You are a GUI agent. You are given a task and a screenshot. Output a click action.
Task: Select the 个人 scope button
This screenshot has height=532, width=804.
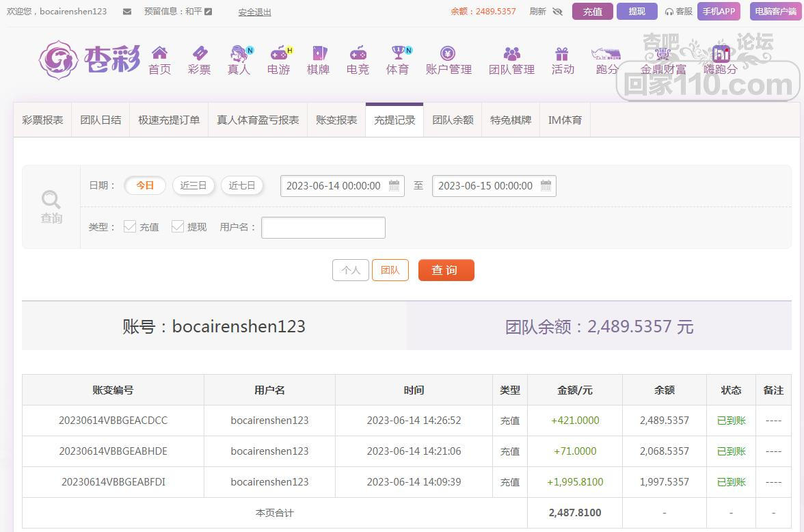(x=350, y=270)
